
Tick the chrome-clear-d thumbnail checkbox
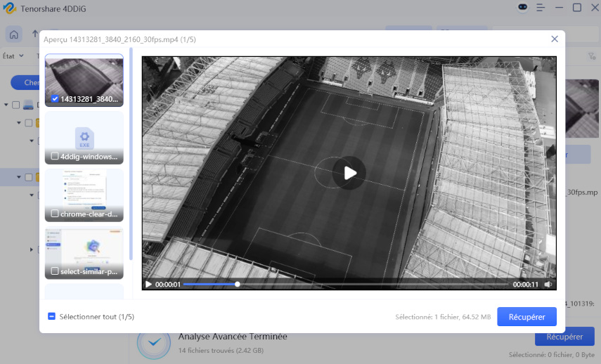(55, 214)
